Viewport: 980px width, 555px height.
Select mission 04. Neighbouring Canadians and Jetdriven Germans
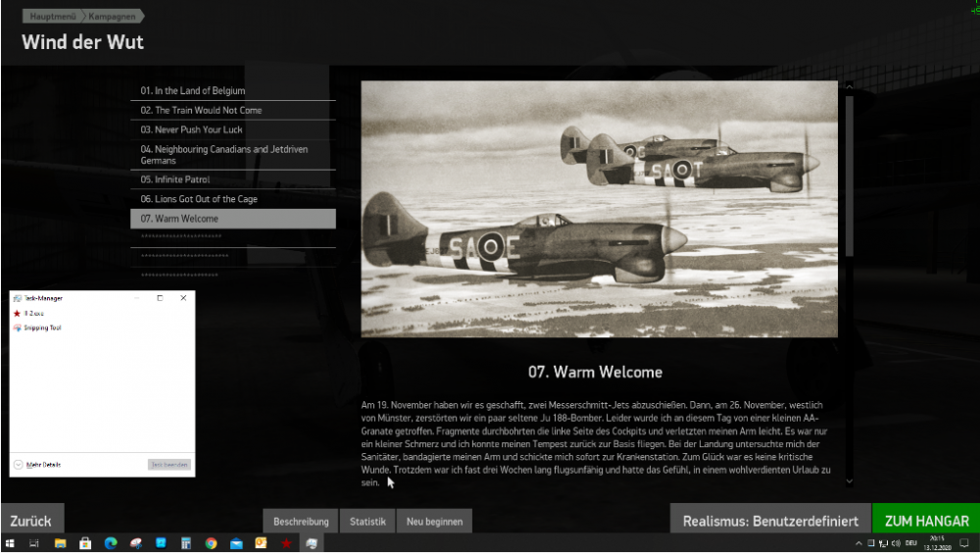(232, 155)
